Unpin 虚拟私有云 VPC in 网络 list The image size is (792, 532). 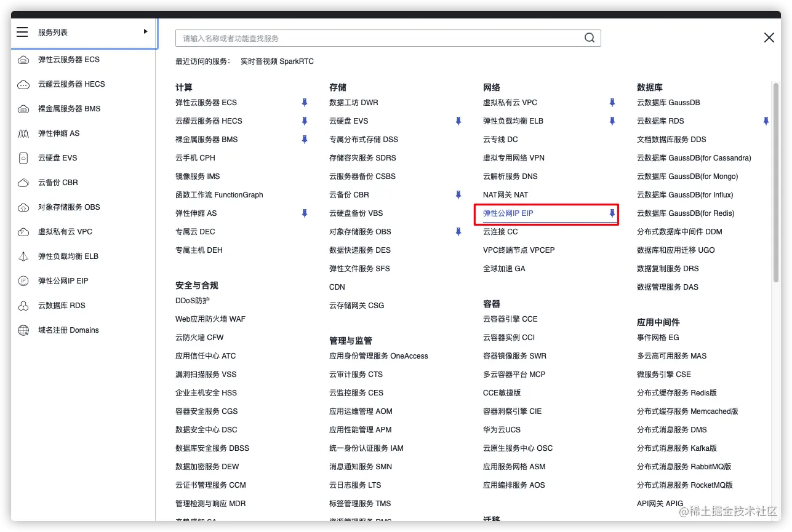(x=612, y=103)
